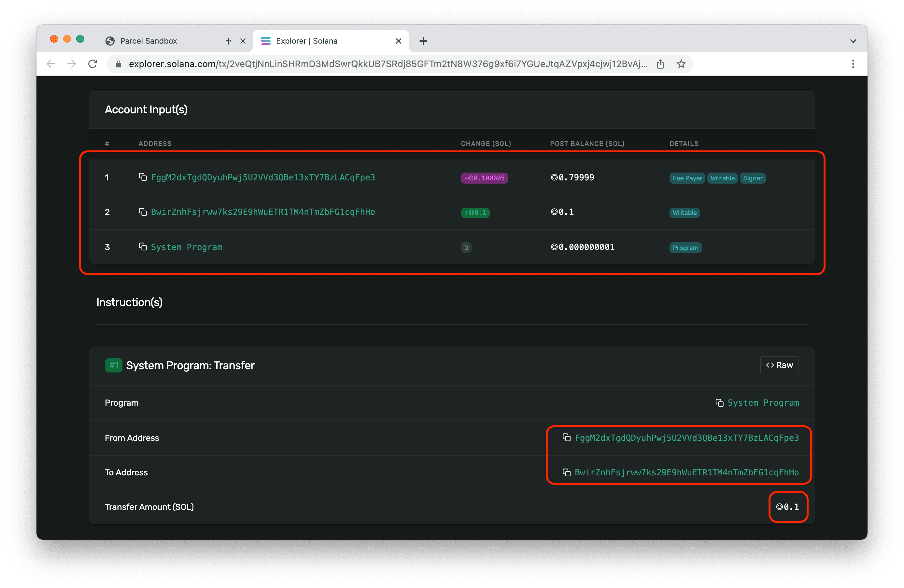Open the BwirZnh To Address link
The width and height of the screenshot is (904, 588).
[686, 472]
